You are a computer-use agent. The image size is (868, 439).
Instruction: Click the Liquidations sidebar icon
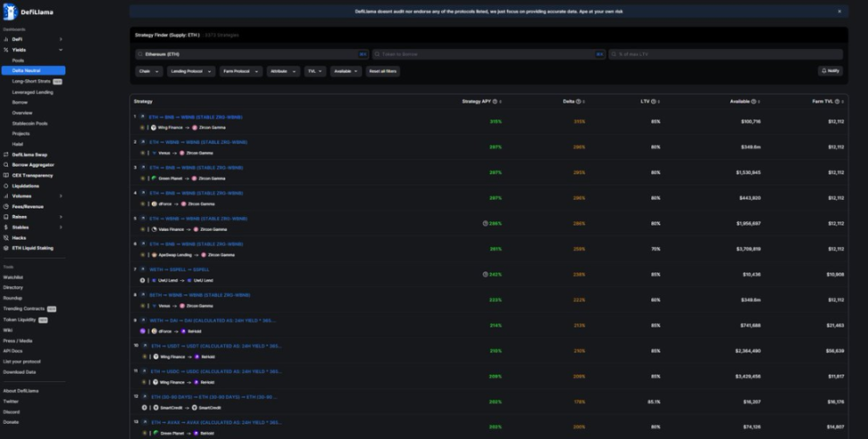tap(5, 186)
